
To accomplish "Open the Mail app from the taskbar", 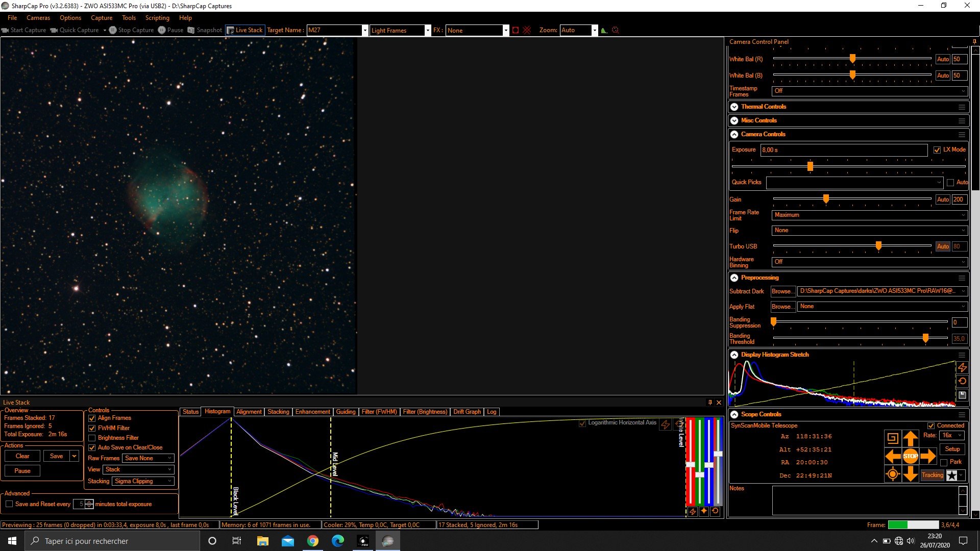I will pyautogui.click(x=288, y=541).
